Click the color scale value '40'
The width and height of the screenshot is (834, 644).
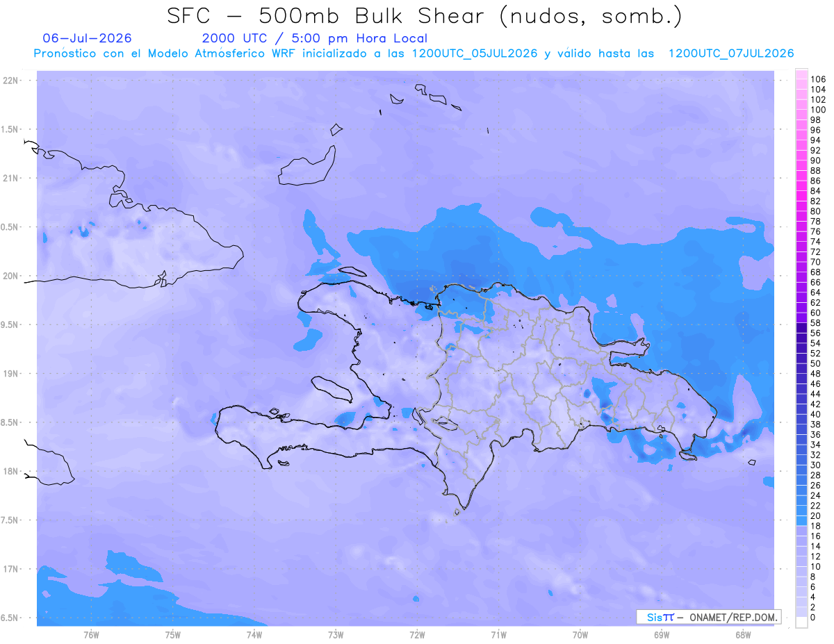point(816,415)
